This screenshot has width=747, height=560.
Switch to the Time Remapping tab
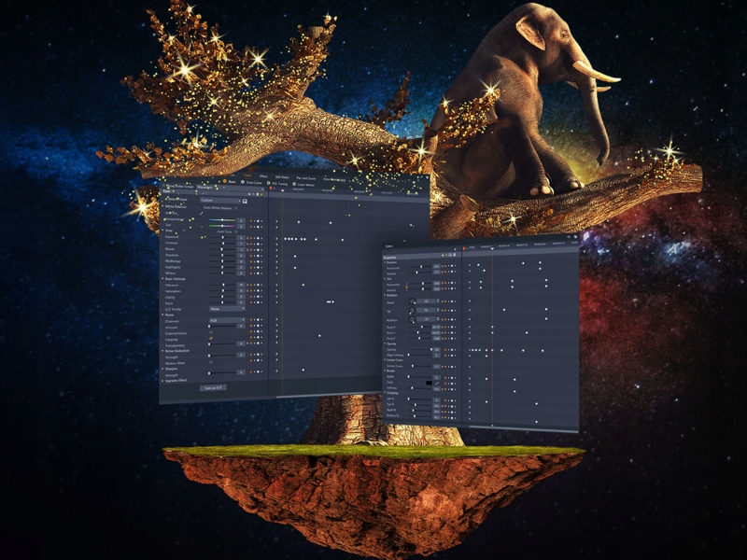334,179
